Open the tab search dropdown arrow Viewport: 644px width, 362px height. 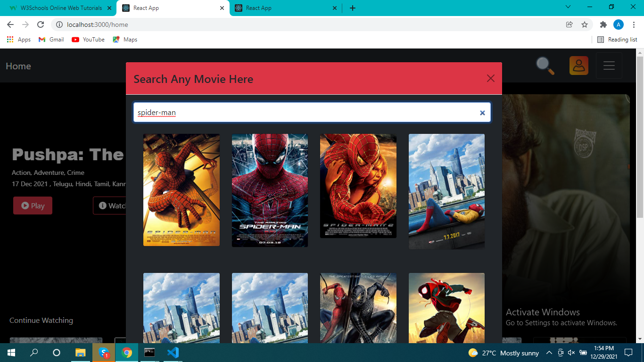coord(568,7)
